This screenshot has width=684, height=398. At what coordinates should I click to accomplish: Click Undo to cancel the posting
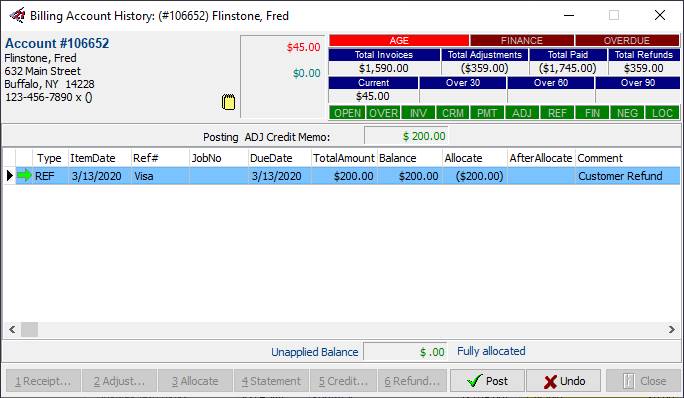564,381
